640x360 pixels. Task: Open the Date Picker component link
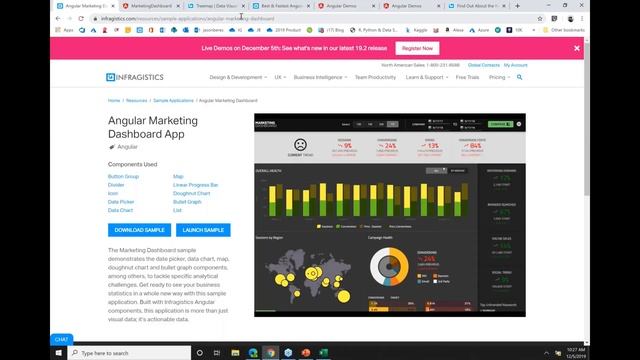coord(121,202)
